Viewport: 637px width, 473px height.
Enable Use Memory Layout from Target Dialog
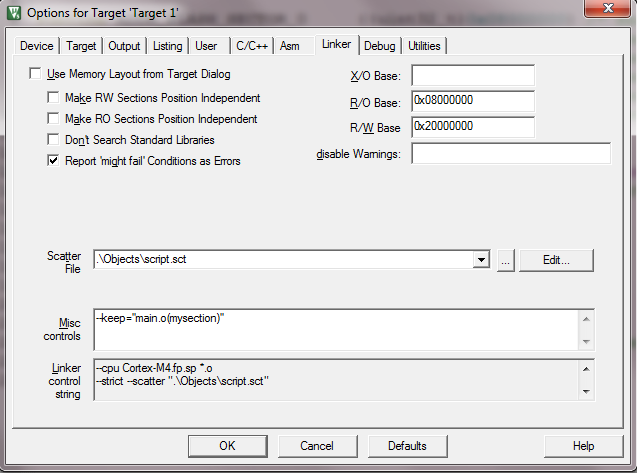pos(36,74)
